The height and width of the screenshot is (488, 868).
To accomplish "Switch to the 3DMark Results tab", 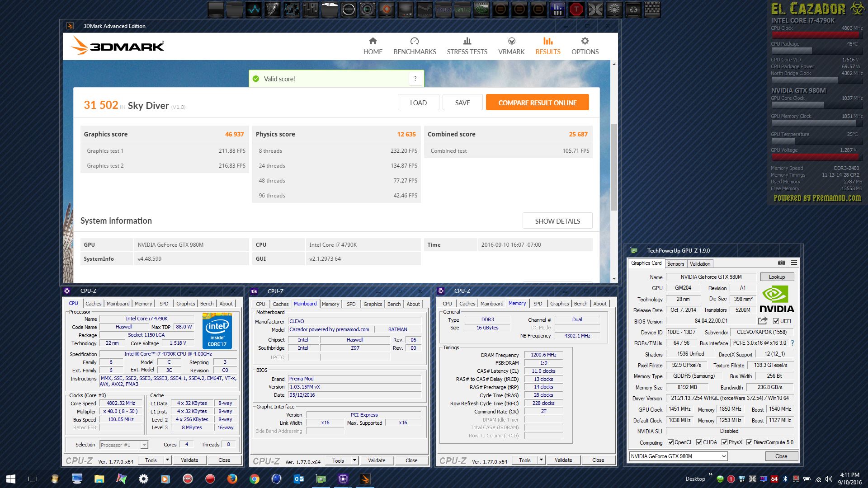I will click(548, 46).
